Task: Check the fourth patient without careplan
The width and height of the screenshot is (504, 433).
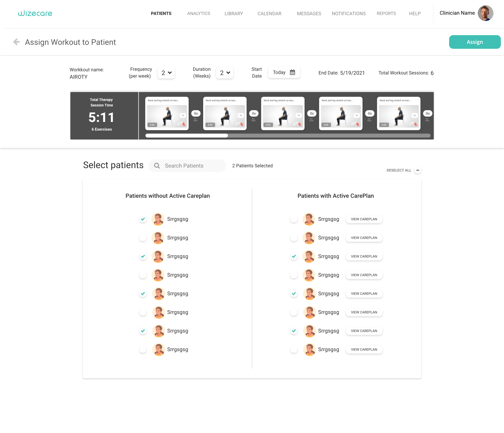Action: point(143,275)
